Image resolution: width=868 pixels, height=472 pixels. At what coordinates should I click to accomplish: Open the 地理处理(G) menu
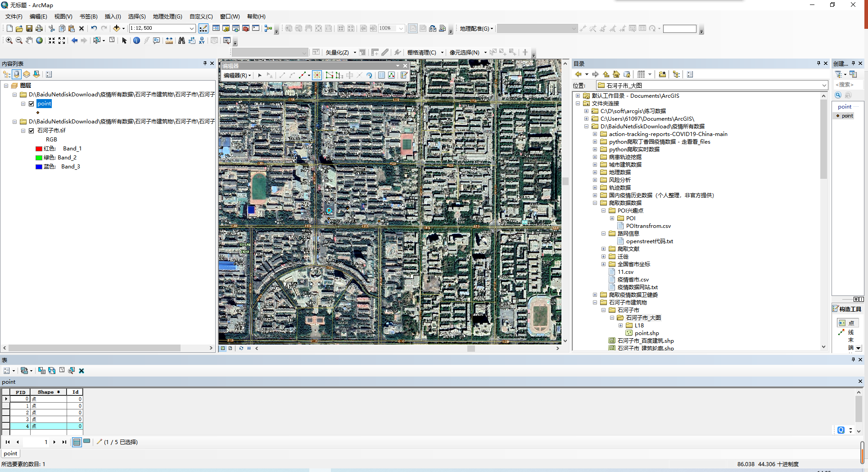click(167, 17)
